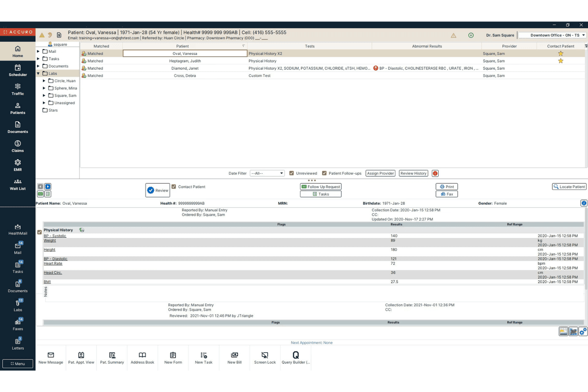Open Documents shortcut with 8 badge

(x=17, y=286)
